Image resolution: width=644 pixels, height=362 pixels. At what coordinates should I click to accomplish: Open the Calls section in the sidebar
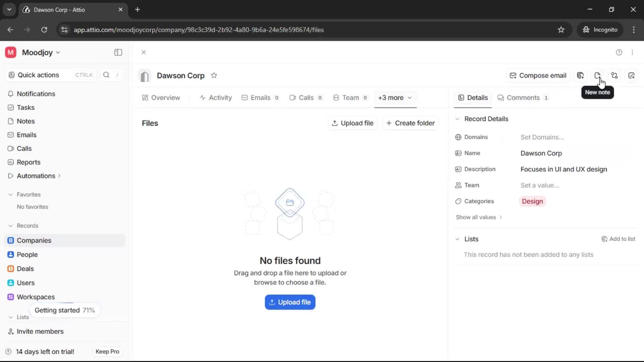point(23,148)
